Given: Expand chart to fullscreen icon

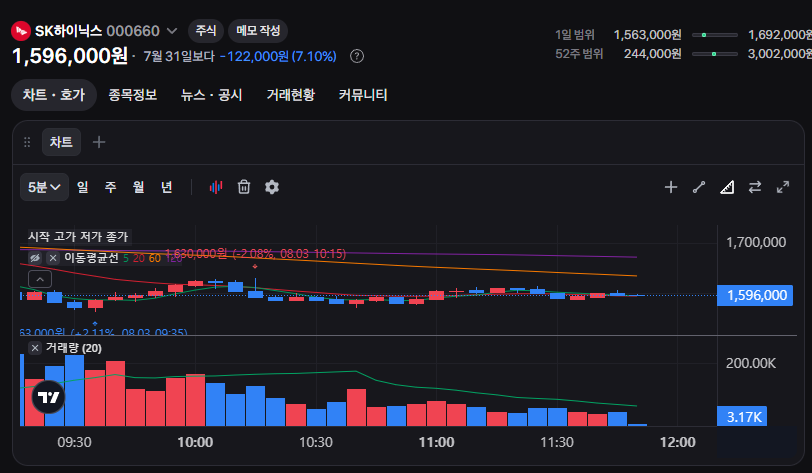Looking at the screenshot, I should (783, 187).
